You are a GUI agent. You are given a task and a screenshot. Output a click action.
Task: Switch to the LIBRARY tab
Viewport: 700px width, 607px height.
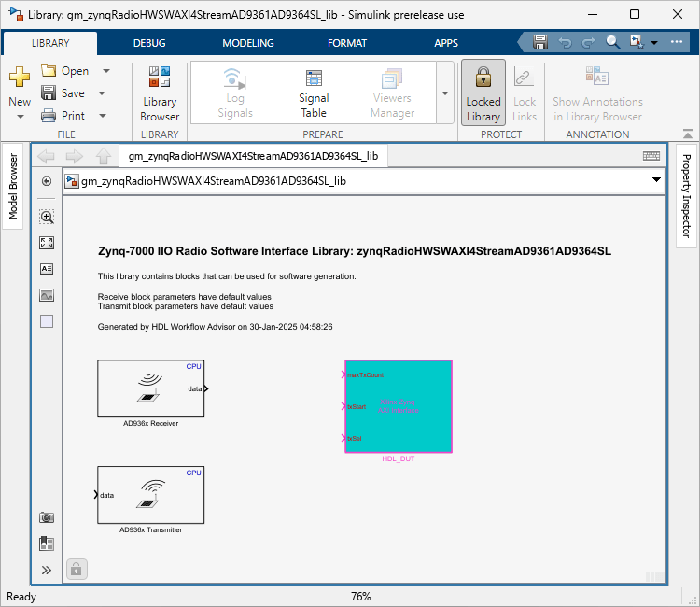pyautogui.click(x=50, y=43)
